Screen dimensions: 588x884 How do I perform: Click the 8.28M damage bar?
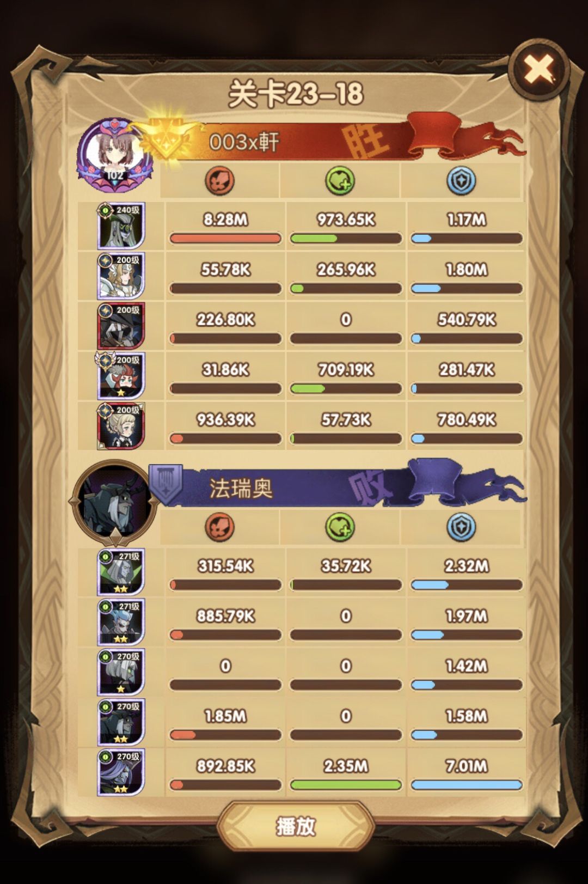(225, 238)
